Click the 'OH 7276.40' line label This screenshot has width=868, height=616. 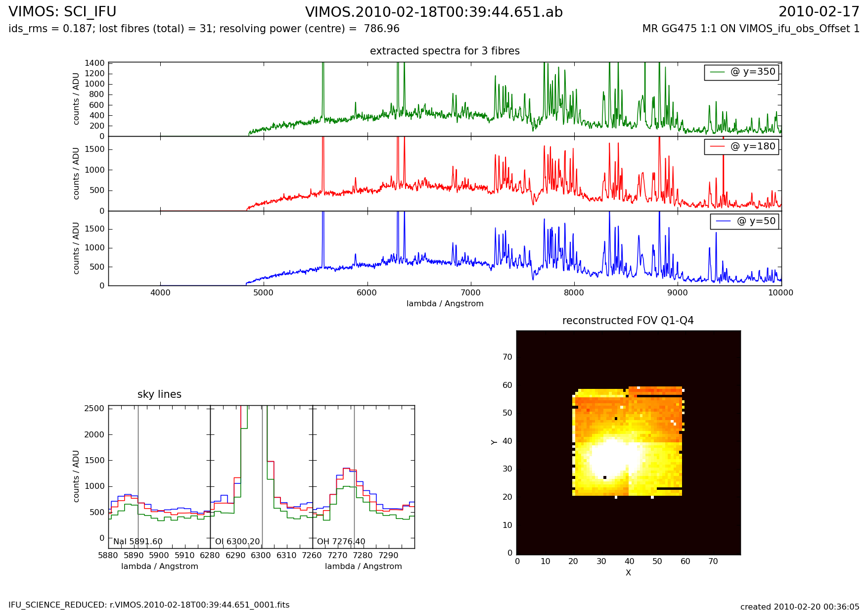coord(341,542)
